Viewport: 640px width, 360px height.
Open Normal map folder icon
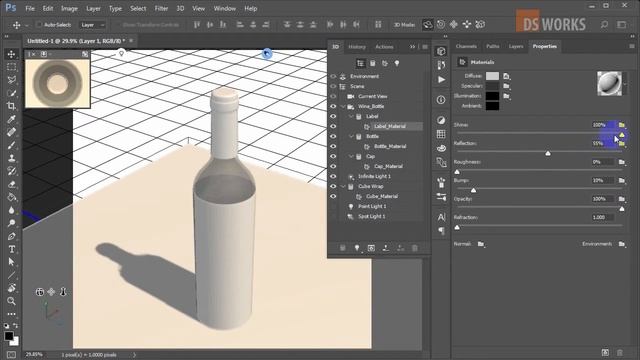coord(481,244)
